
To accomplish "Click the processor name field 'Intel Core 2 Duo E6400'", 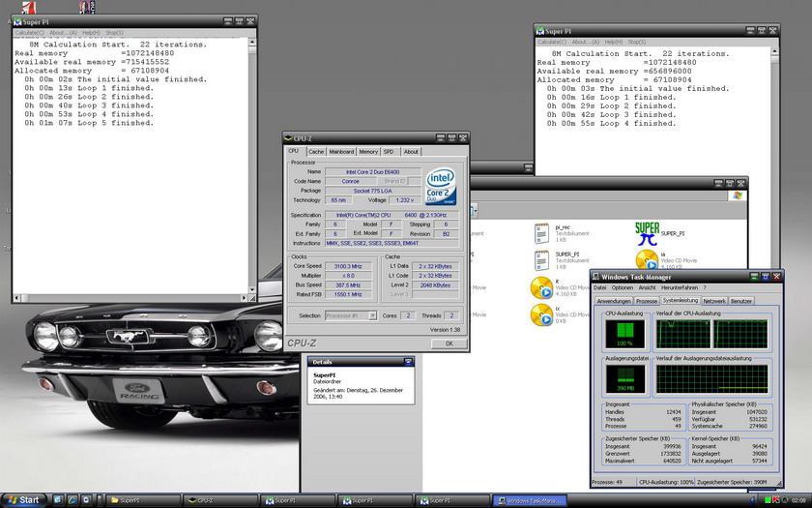I will tap(373, 172).
